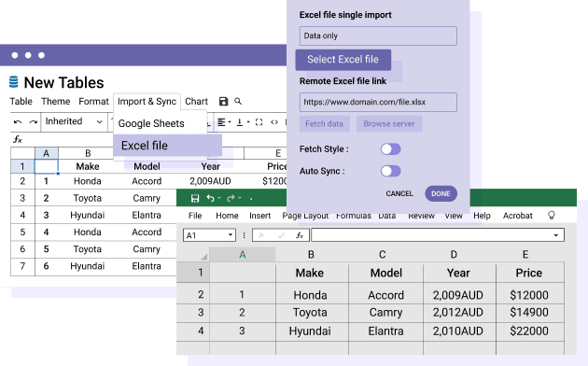Open the Data only import type dropdown
The width and height of the screenshot is (588, 366).
pyautogui.click(x=378, y=36)
